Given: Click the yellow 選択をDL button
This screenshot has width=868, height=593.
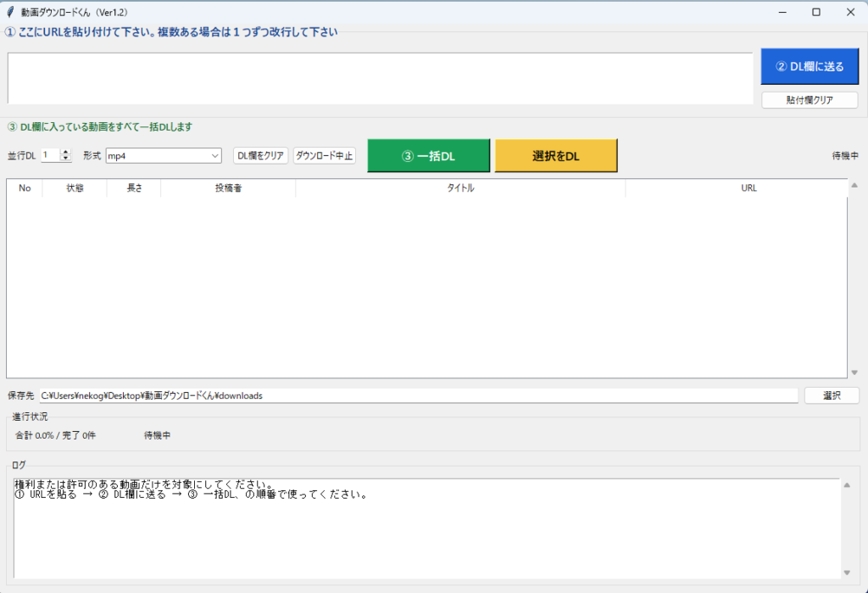Looking at the screenshot, I should point(556,156).
